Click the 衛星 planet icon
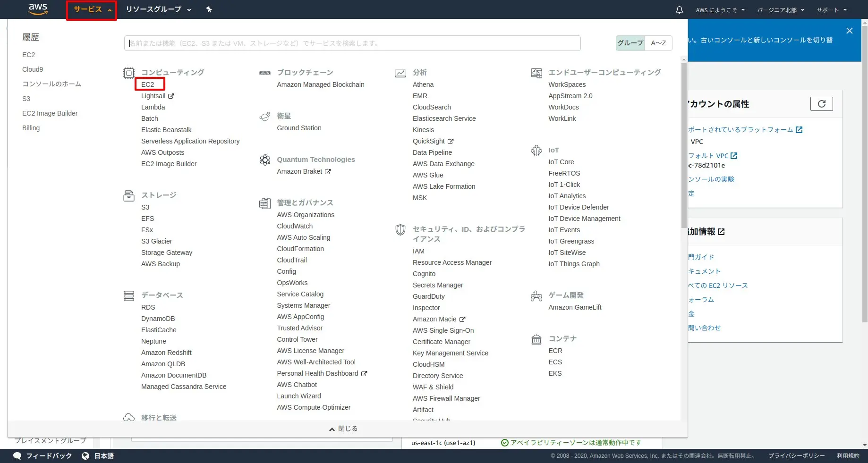Image resolution: width=868 pixels, height=463 pixels. (x=265, y=116)
